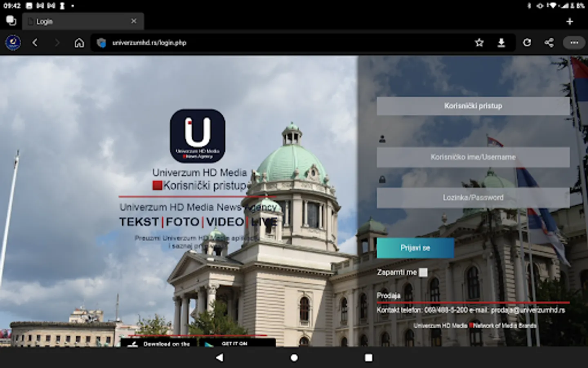Click the Univerzum HD Media News Agency text
Viewport: 588px width, 368px height.
pyautogui.click(x=198, y=207)
